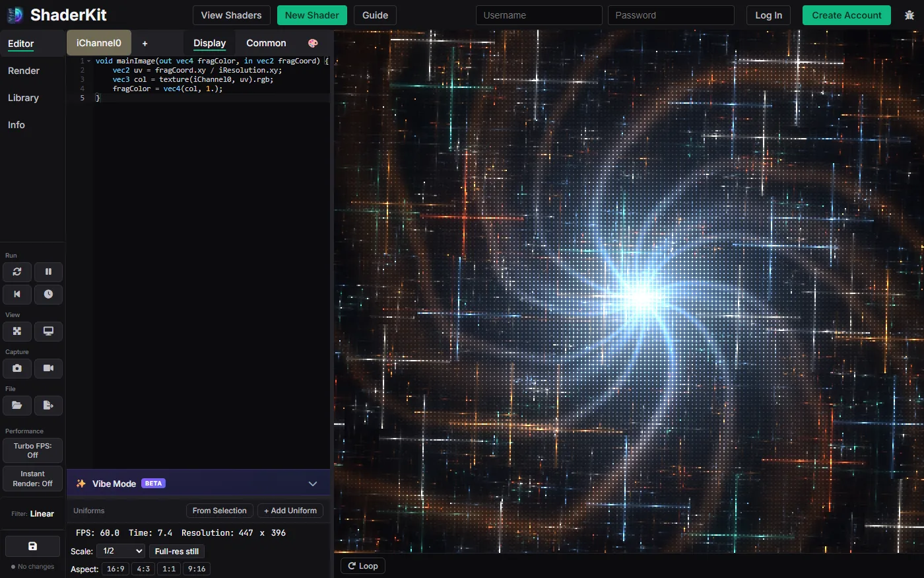Click the New Shader button
Viewport: 924px width, 578px height.
tap(312, 15)
